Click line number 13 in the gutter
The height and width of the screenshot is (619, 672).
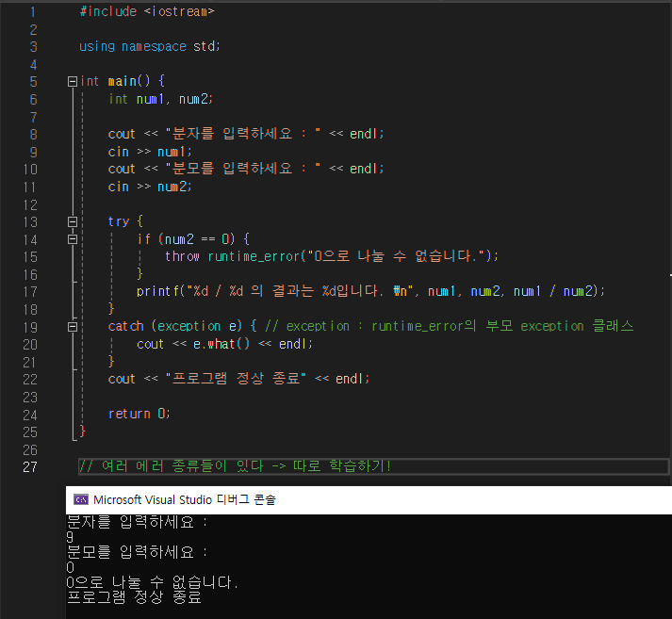(30, 222)
